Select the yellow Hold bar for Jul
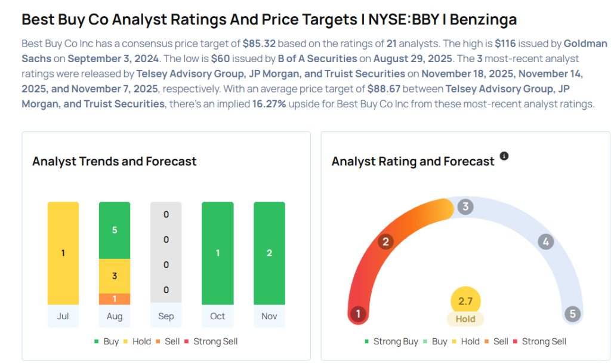Screen dimensions: 611x364 point(63,253)
